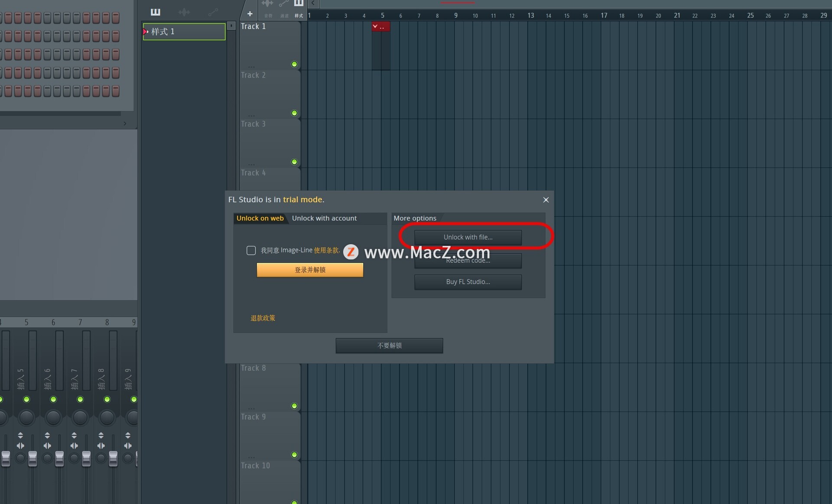832x504 pixels.
Task: Close the trial mode dialog
Action: [546, 200]
